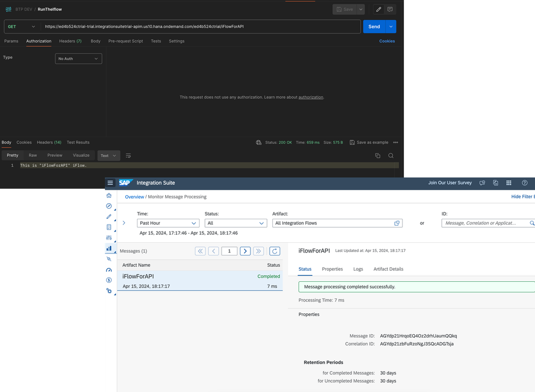Open the search icon in response pane
Viewport: 535px width, 392px height.
391,155
